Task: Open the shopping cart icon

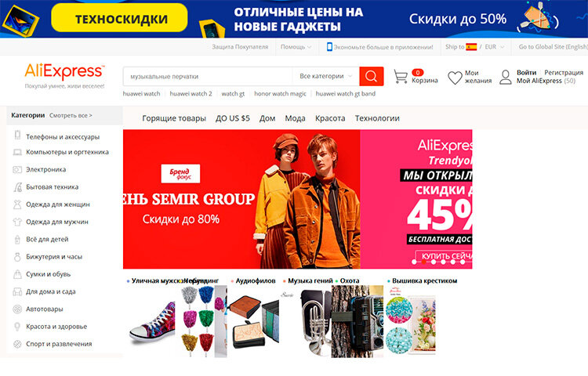Action: 401,77
